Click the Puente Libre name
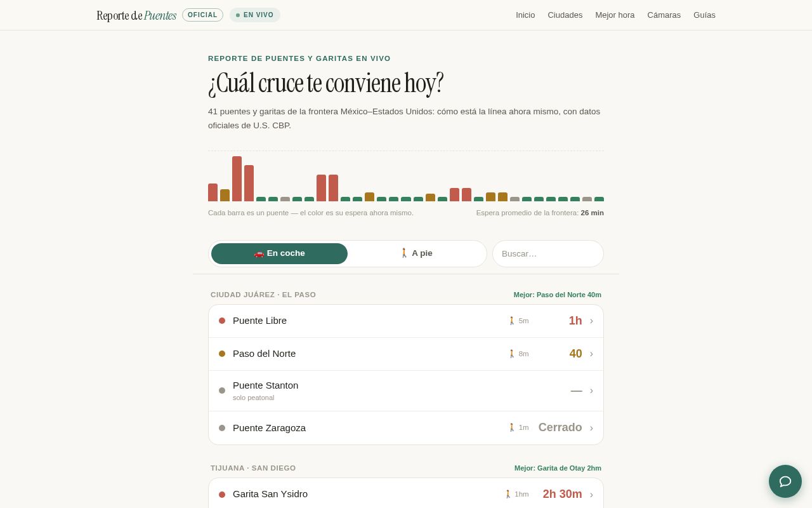The width and height of the screenshot is (812, 508). click(x=259, y=321)
